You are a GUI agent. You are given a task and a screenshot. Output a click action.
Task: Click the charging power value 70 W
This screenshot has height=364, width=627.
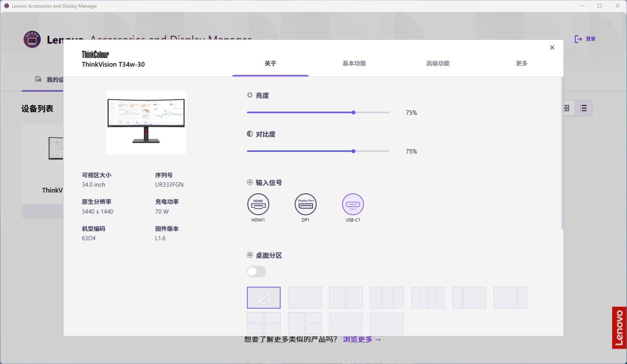pos(162,212)
